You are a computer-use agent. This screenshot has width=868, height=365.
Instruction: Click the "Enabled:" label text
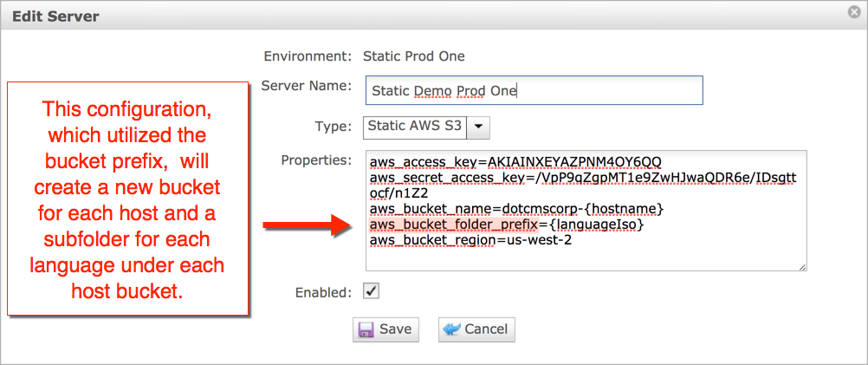pos(323,292)
